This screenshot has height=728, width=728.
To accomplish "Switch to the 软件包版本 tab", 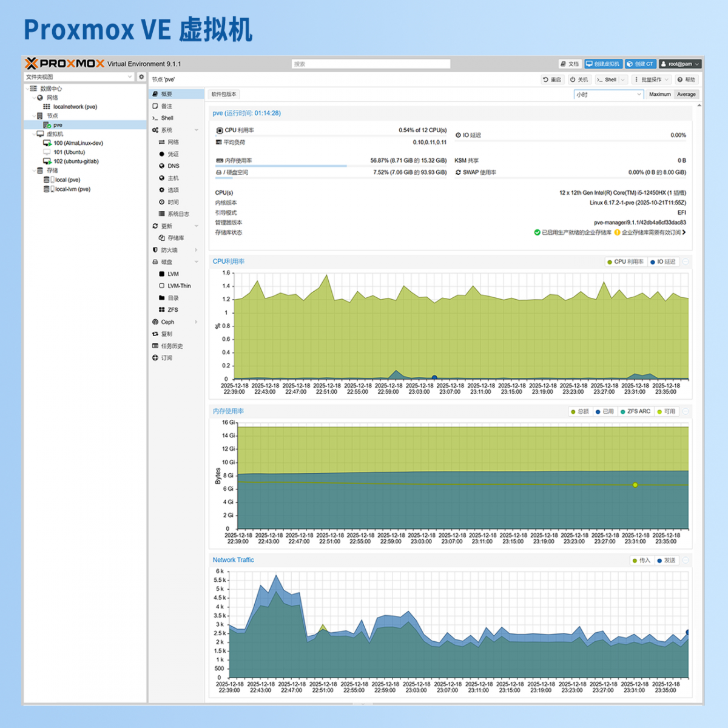I will point(224,94).
